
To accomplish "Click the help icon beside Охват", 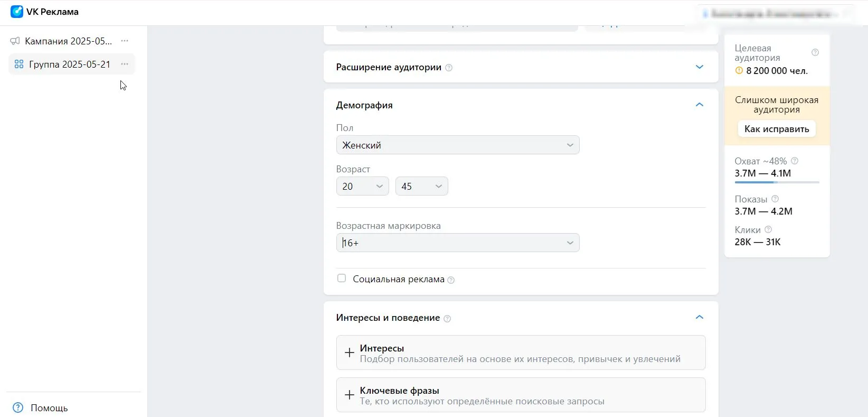I will [795, 161].
